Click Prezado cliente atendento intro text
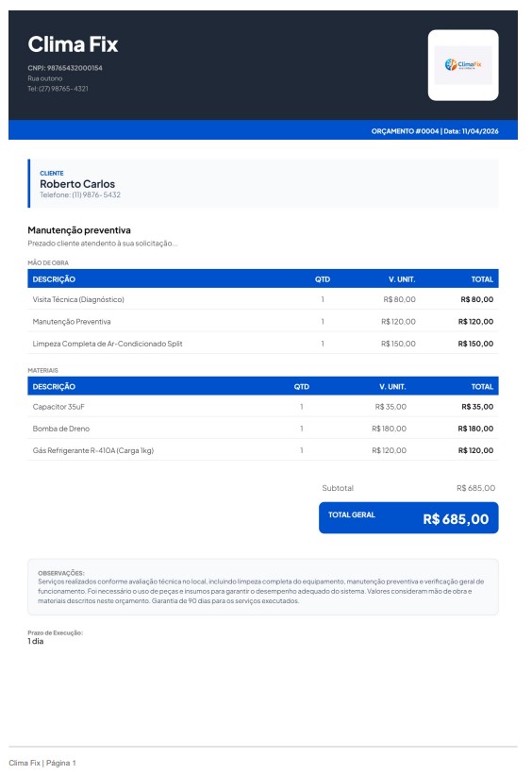The height and width of the screenshot is (775, 532). tap(102, 244)
